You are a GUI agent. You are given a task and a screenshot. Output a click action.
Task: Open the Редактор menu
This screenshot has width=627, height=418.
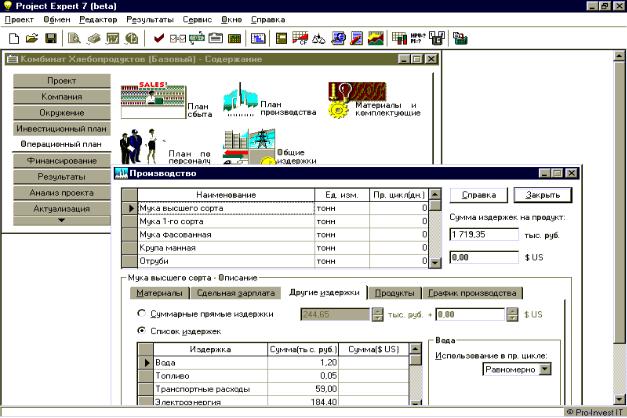98,20
